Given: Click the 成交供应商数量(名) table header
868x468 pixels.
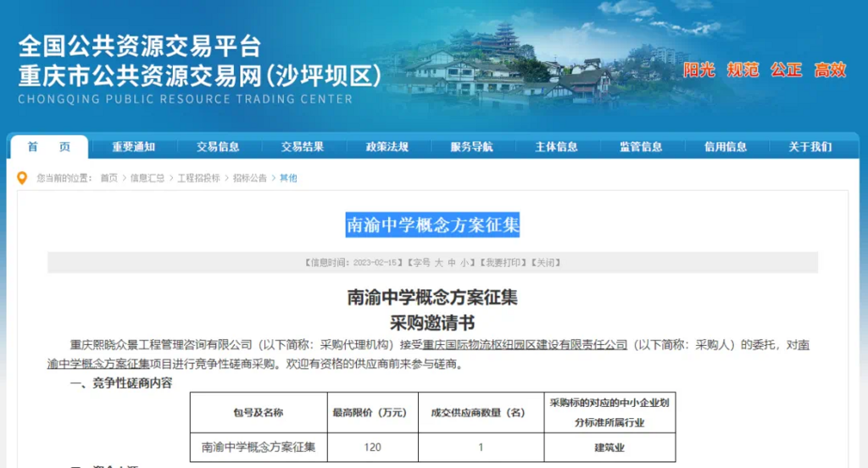Looking at the screenshot, I should (x=481, y=413).
